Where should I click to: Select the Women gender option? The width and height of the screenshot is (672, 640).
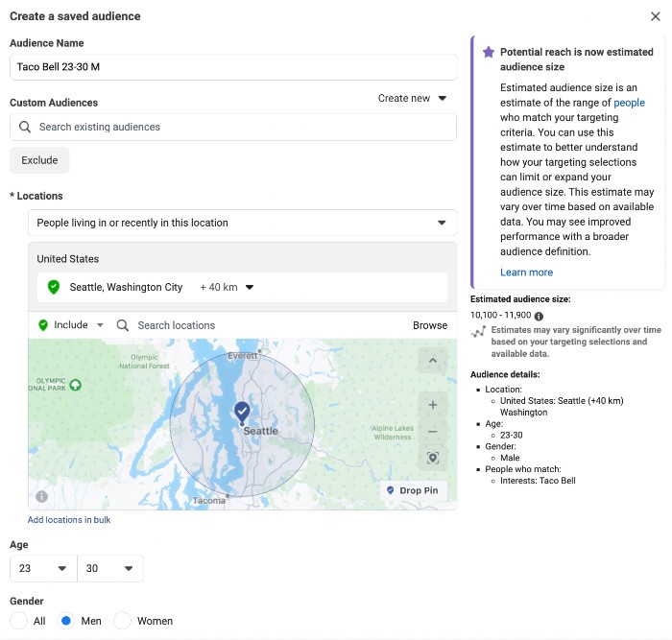click(x=122, y=621)
